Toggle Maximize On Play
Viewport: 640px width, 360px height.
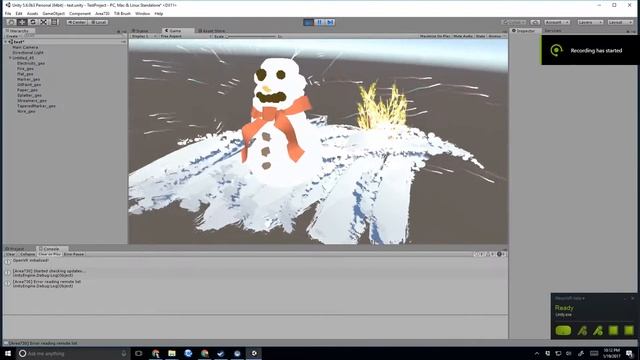(x=435, y=36)
